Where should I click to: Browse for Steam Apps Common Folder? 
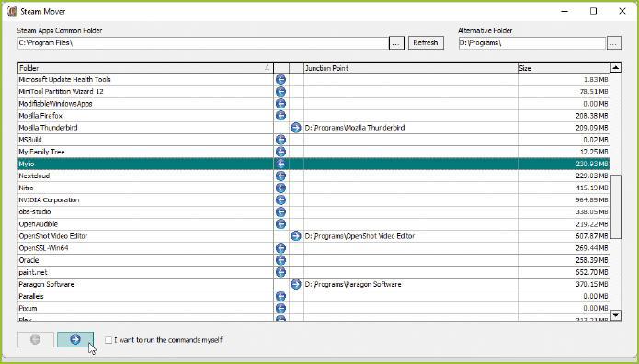tap(396, 43)
